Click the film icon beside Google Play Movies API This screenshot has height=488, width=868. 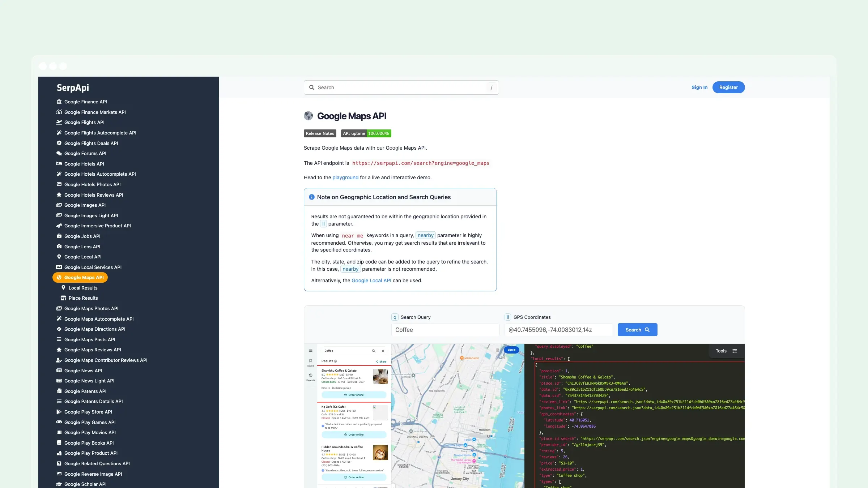(59, 432)
